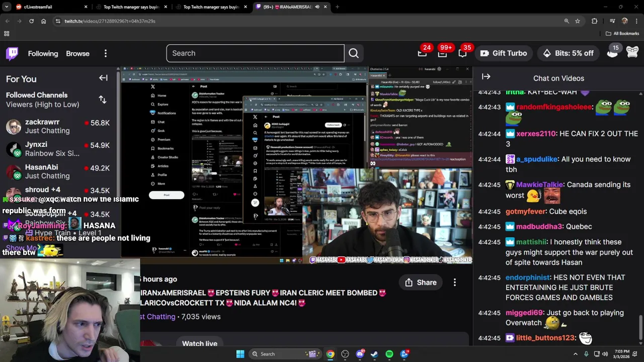Open Spotify from the taskbar
This screenshot has width=644, height=362.
(389, 354)
